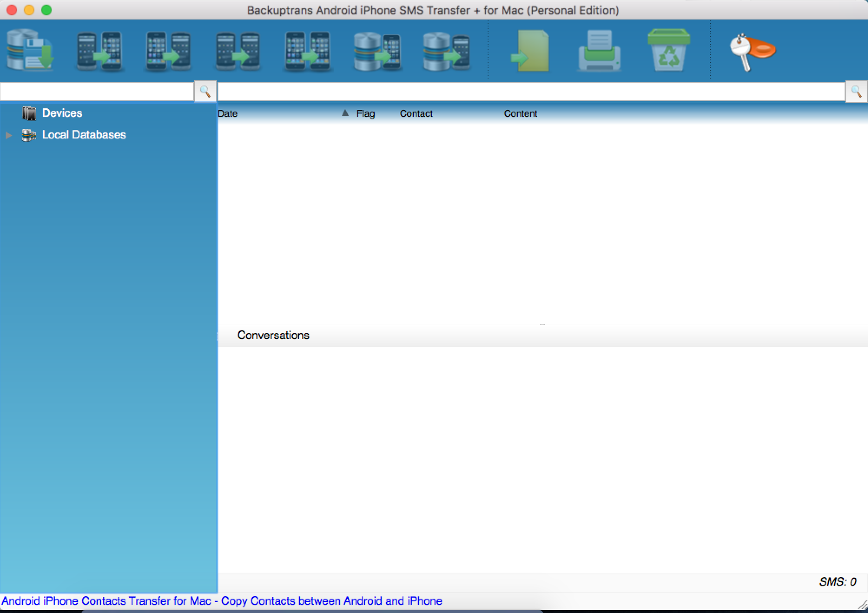Click the Content column header
The height and width of the screenshot is (613, 868).
click(521, 113)
